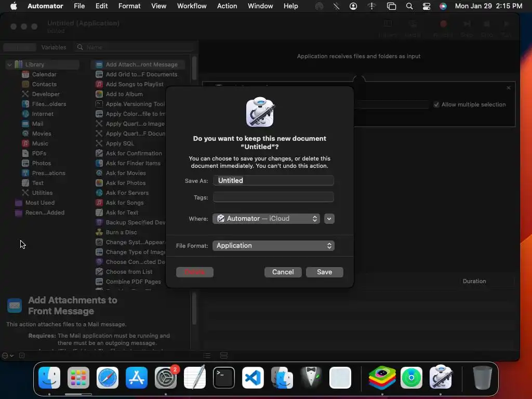Select Ask for Finder Items action

[x=133, y=163]
